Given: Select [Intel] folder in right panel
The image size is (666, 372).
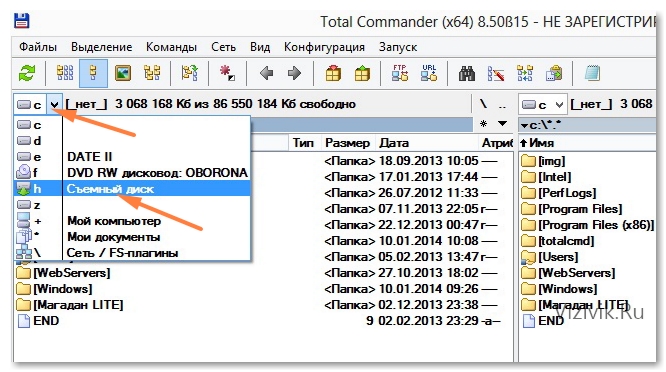Looking at the screenshot, I should (x=546, y=177).
